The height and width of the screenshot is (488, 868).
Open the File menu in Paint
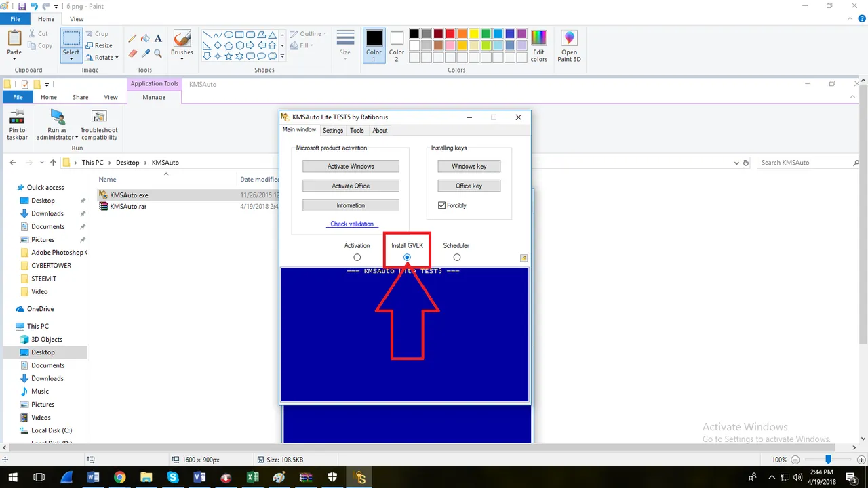15,19
